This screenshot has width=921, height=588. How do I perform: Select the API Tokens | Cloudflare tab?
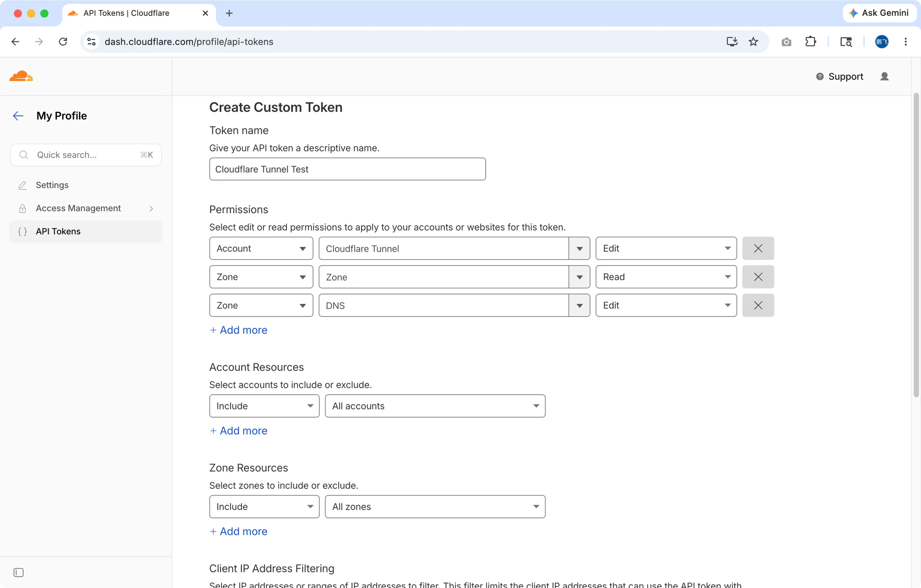[x=139, y=13]
